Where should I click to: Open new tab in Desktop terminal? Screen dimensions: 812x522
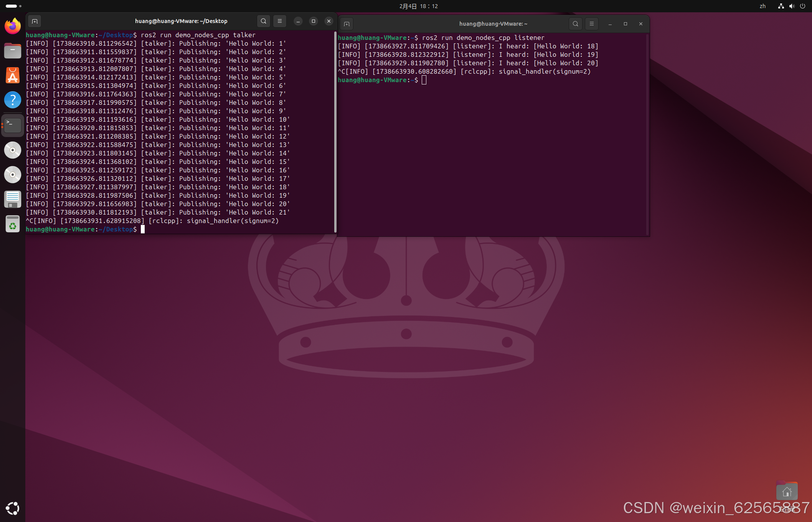point(35,21)
